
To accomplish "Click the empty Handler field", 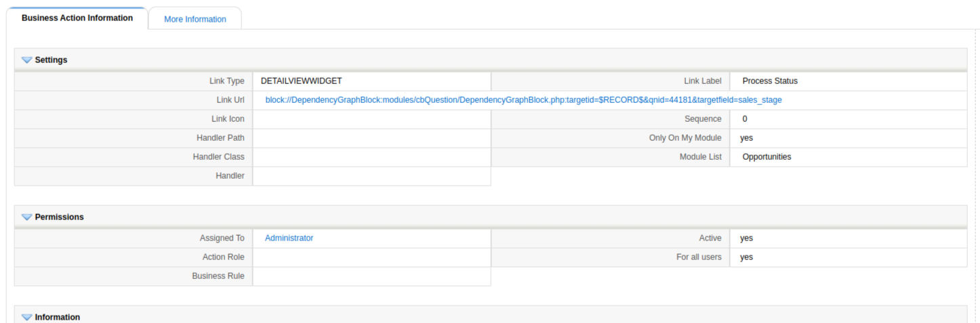I will click(x=371, y=176).
